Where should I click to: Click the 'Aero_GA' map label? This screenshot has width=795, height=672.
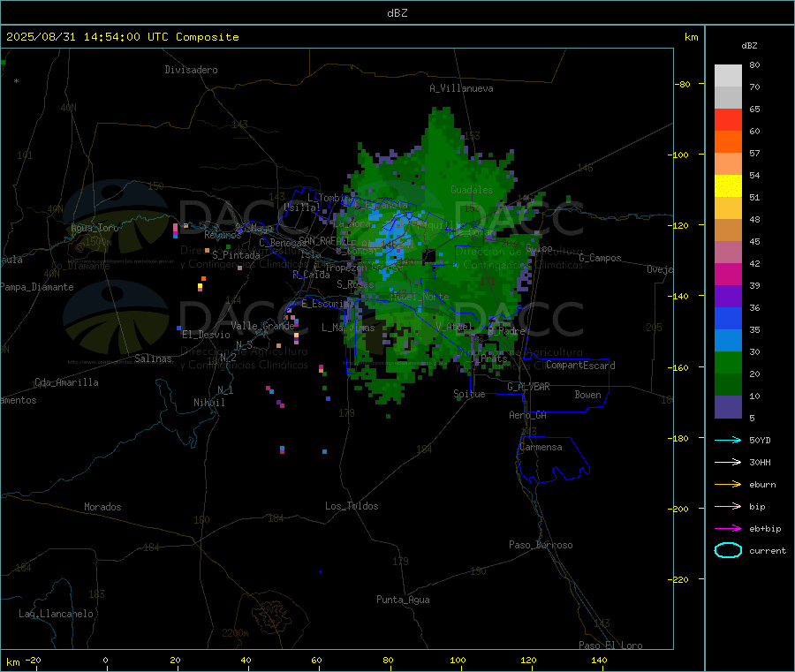tap(528, 415)
